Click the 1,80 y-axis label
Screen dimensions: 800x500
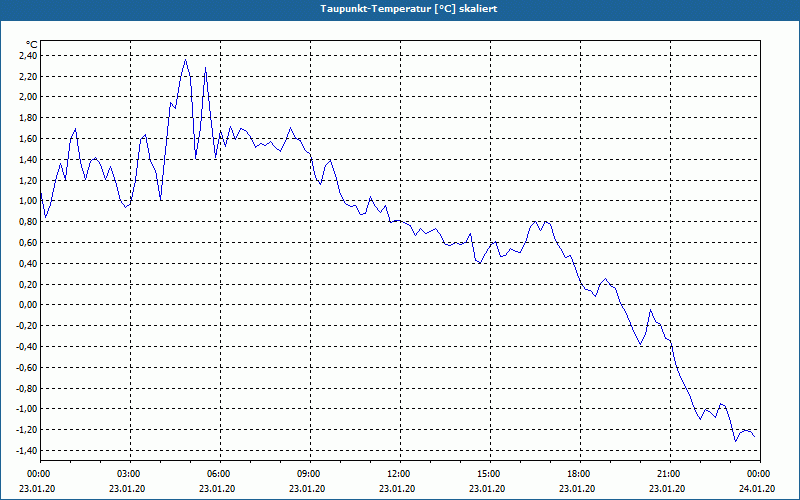pyautogui.click(x=29, y=118)
